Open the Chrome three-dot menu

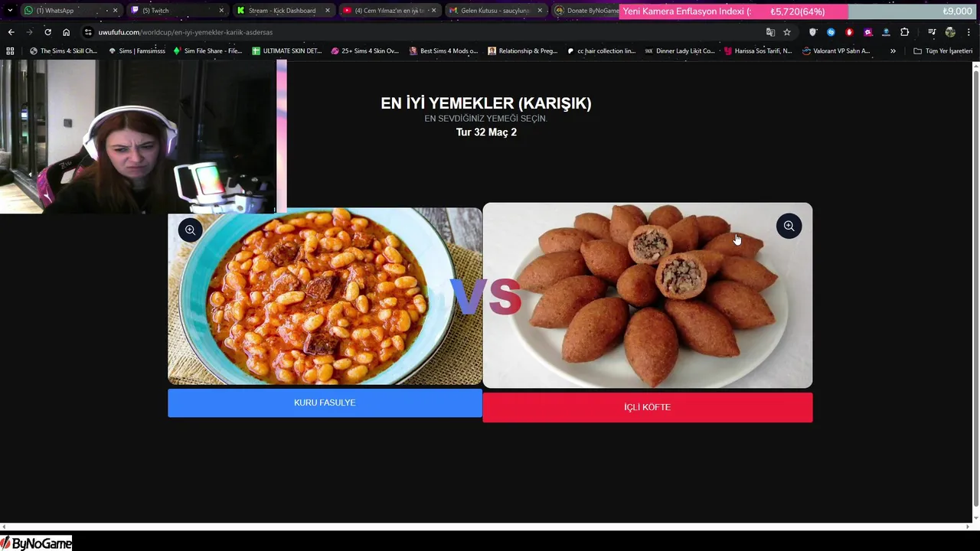969,32
